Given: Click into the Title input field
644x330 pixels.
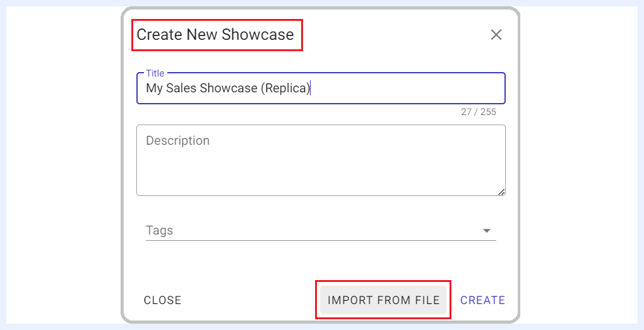Looking at the screenshot, I should pyautogui.click(x=321, y=88).
